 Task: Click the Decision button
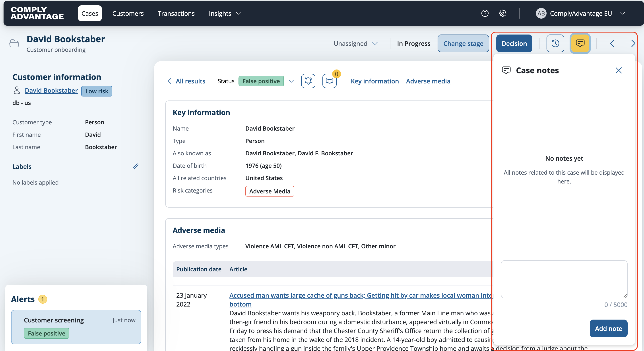(514, 43)
